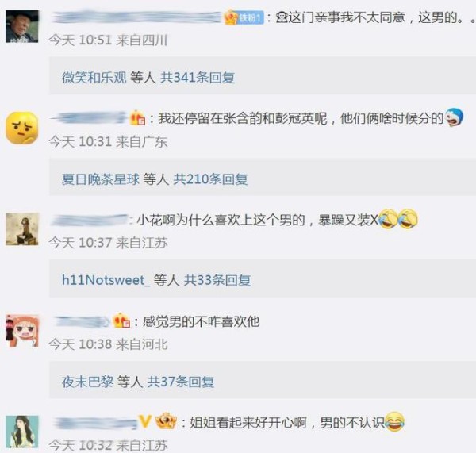The image size is (476, 453).
Task: Open the long-haired girl illustration avatar
Action: click(22, 432)
